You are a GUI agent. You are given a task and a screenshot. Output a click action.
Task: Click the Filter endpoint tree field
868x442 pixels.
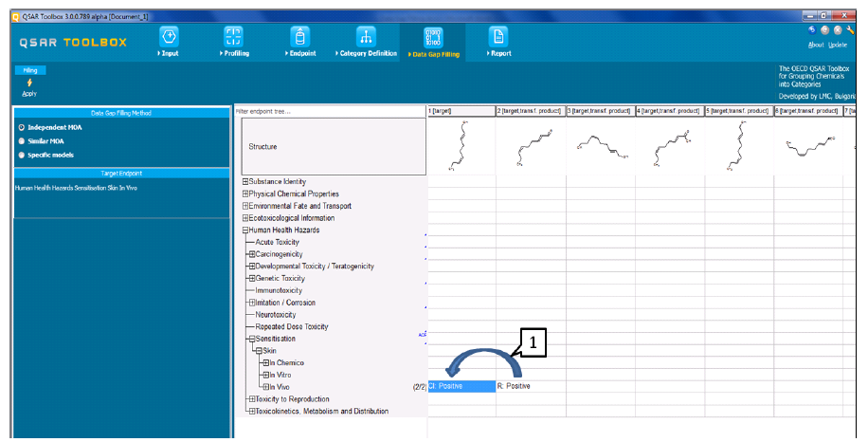[331, 111]
